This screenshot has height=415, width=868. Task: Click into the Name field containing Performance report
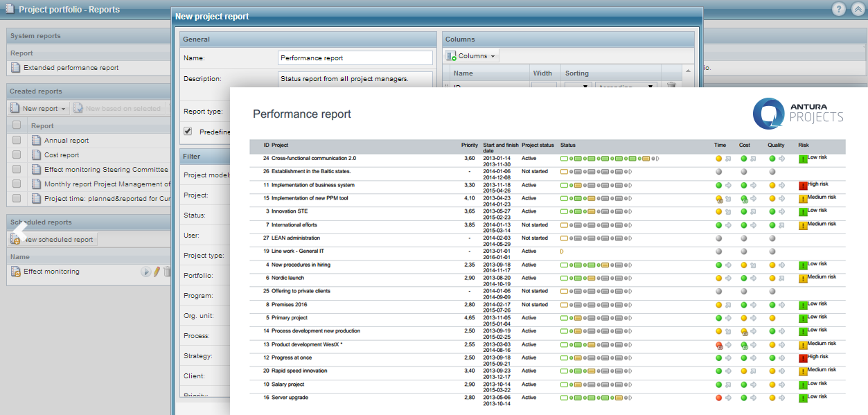coord(355,58)
